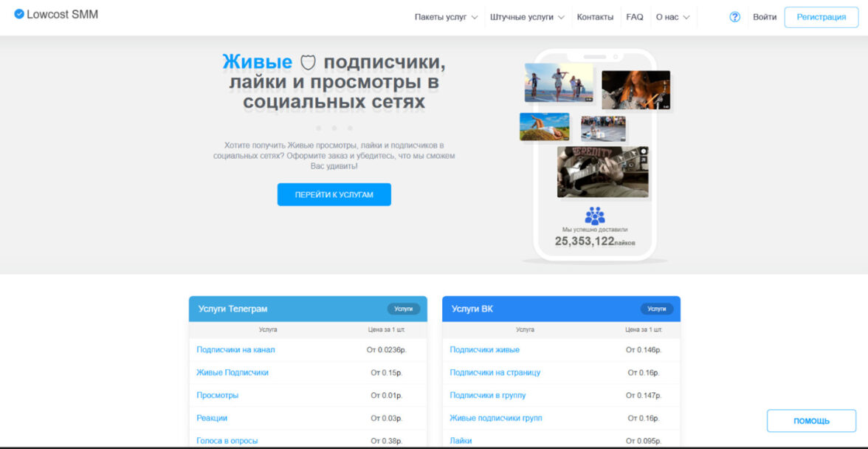Click the Услуги Телеграм card header
This screenshot has width=868, height=449.
308,309
